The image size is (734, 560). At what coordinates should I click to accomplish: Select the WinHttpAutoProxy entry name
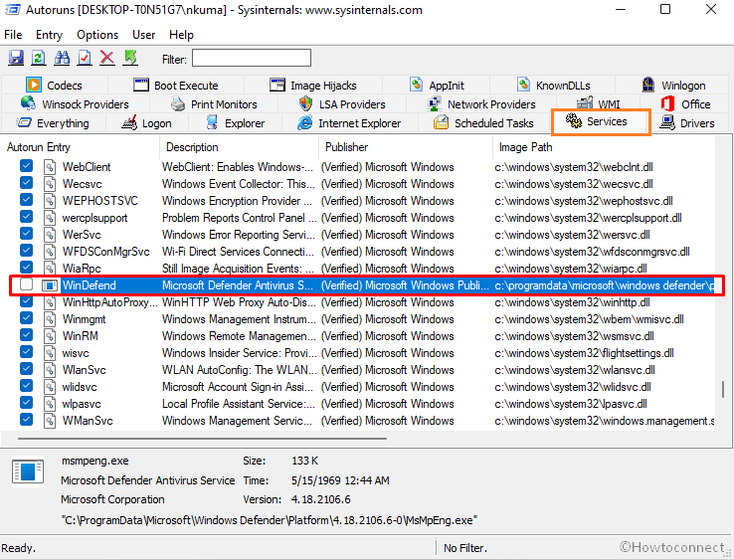point(110,302)
